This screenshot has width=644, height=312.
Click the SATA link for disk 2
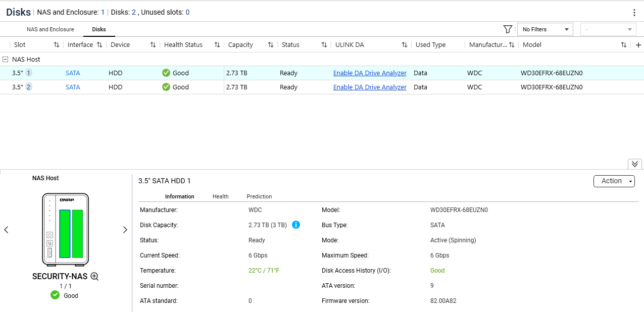73,87
